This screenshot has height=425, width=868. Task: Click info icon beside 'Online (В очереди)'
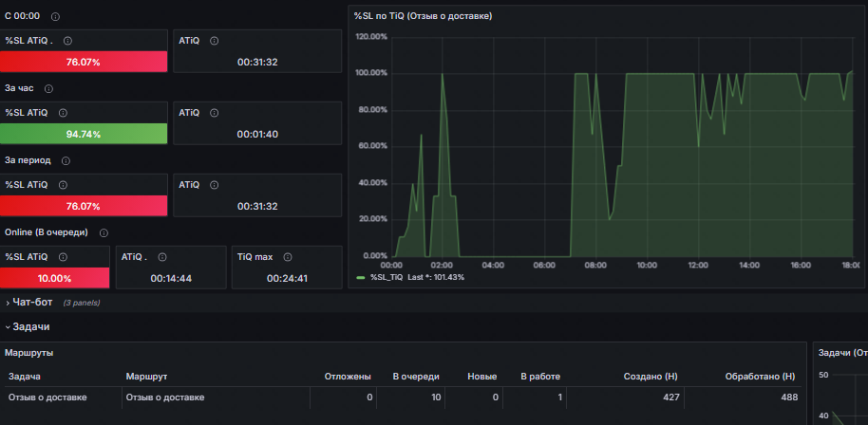(103, 232)
